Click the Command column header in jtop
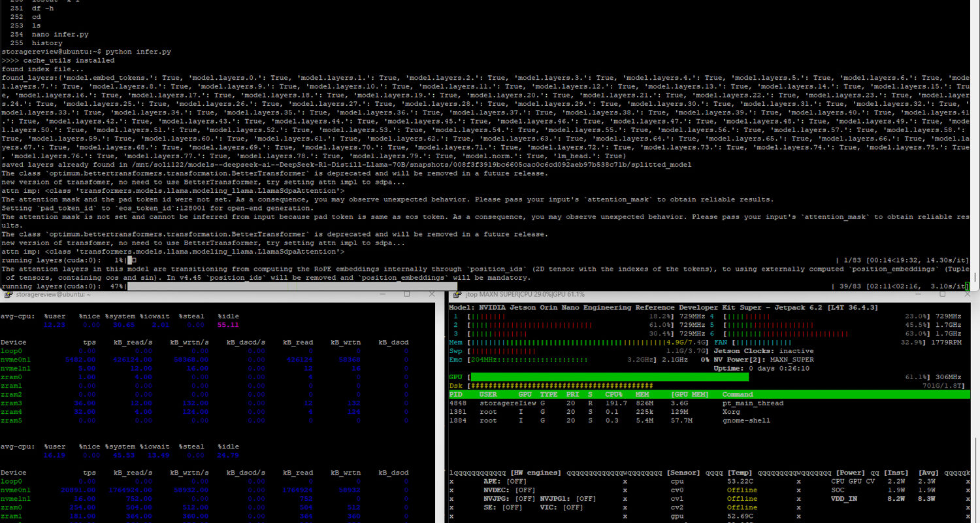The width and height of the screenshot is (980, 523). point(738,395)
